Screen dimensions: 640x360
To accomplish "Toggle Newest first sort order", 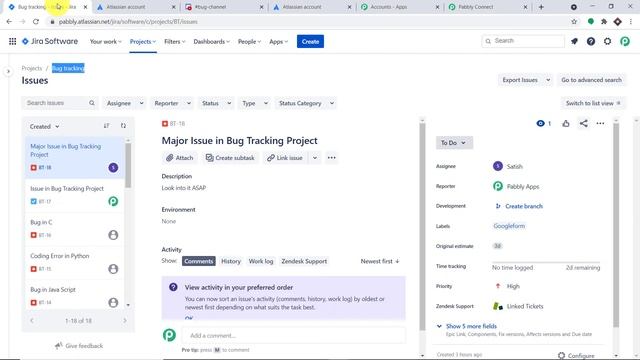I will click(x=380, y=261).
